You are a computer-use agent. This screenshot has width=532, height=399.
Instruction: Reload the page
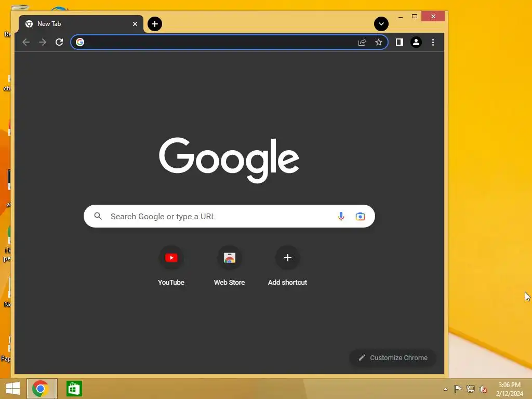pyautogui.click(x=59, y=42)
